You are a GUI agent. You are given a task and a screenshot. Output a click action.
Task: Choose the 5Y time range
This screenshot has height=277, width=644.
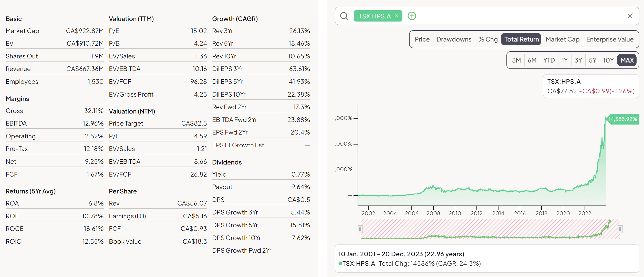click(x=592, y=60)
